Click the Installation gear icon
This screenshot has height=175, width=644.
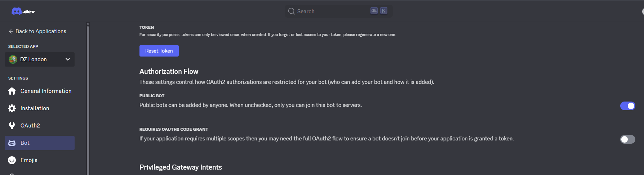coord(12,108)
